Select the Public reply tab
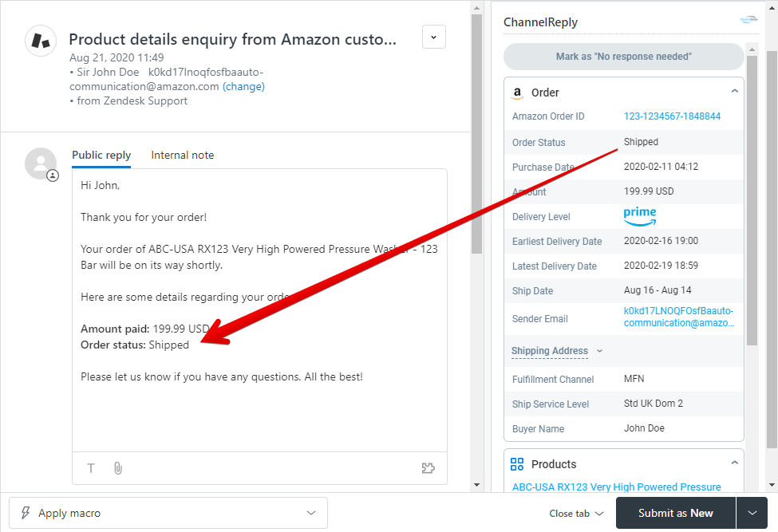 (x=101, y=155)
